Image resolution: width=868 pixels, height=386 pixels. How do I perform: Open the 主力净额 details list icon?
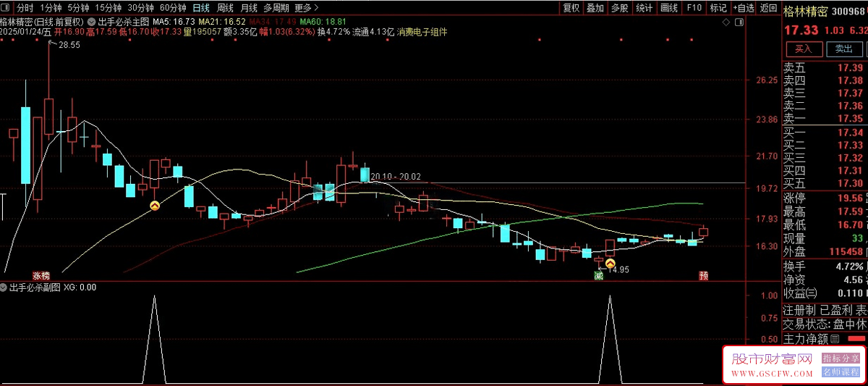point(835,338)
